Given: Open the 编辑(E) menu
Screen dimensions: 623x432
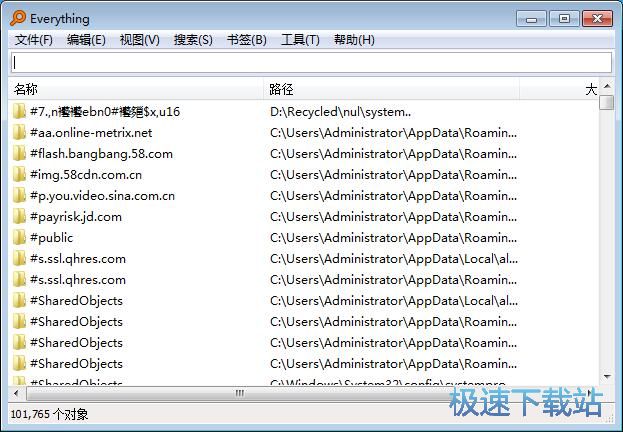Looking at the screenshot, I should pyautogui.click(x=86, y=40).
